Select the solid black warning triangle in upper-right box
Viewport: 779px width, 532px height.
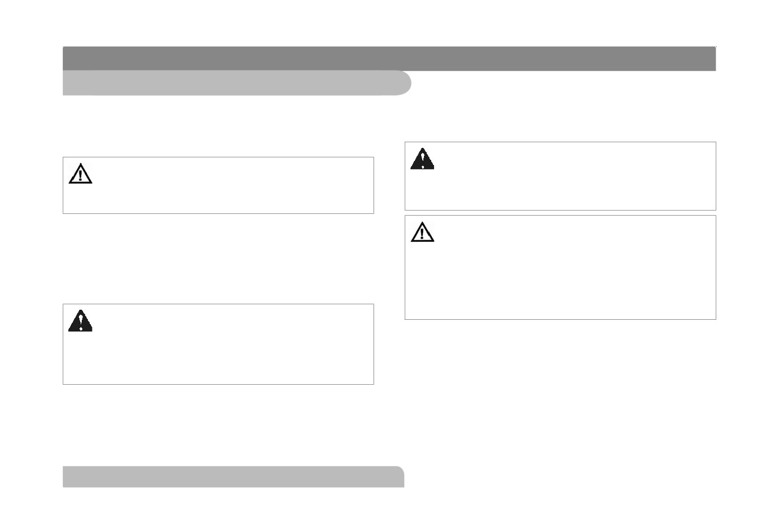coord(422,158)
